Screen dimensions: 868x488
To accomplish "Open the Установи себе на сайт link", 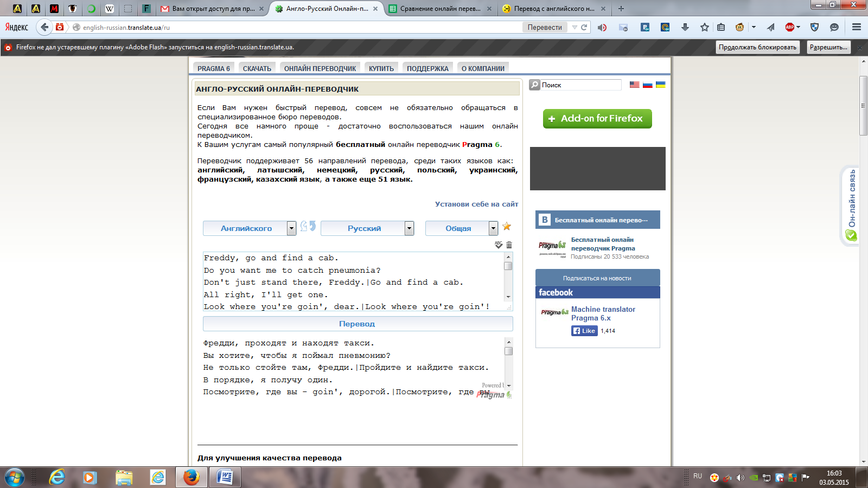I will pos(476,204).
